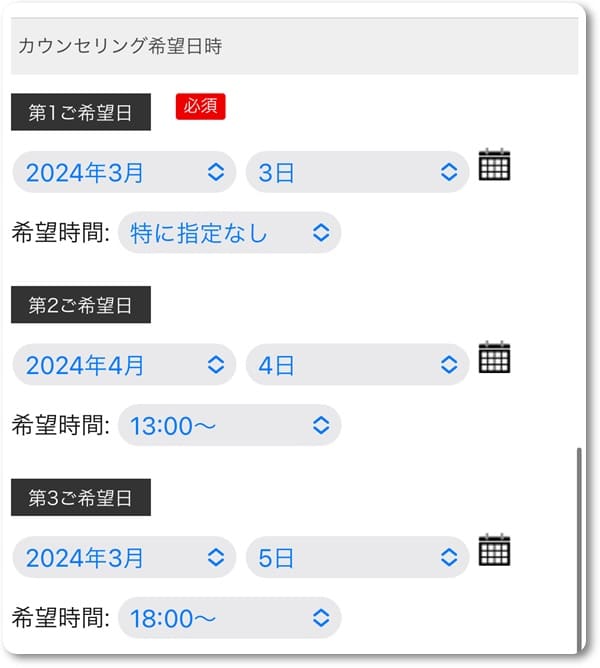
Task: Click the 第1ご希望日 label
Action: tap(80, 113)
